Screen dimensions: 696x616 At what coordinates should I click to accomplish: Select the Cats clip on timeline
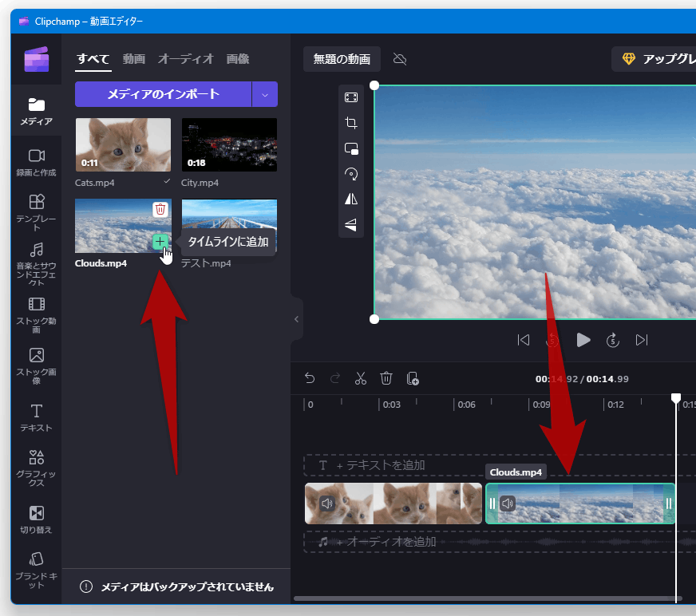click(x=393, y=503)
